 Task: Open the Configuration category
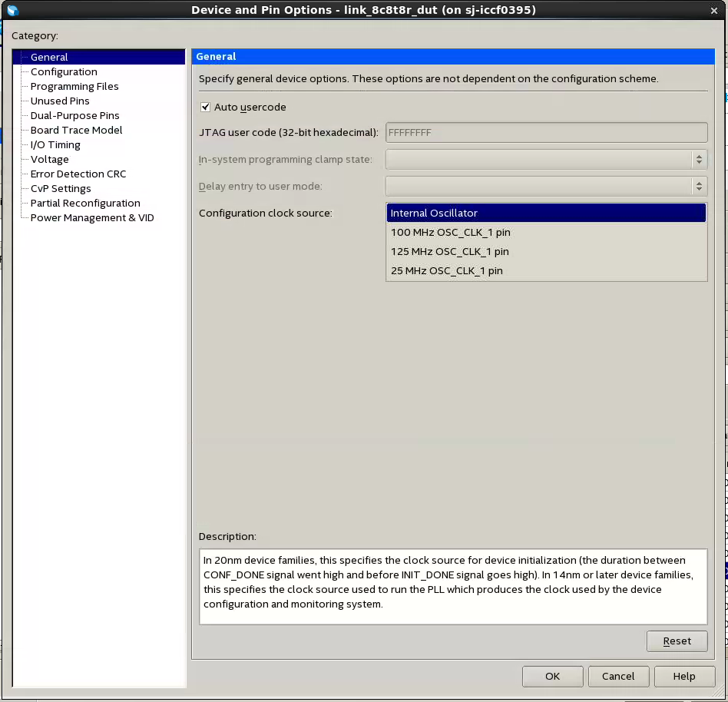pos(64,72)
